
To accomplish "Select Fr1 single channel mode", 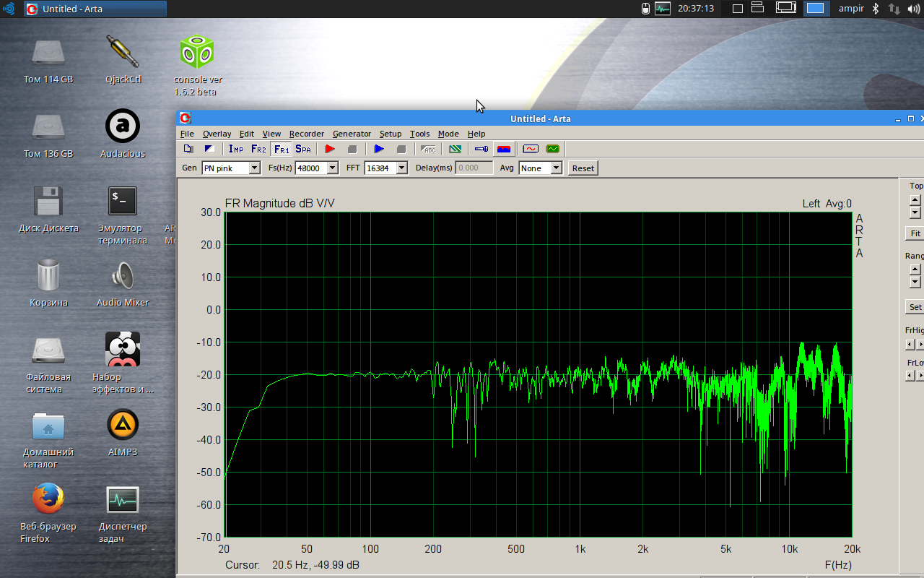I will pyautogui.click(x=282, y=149).
